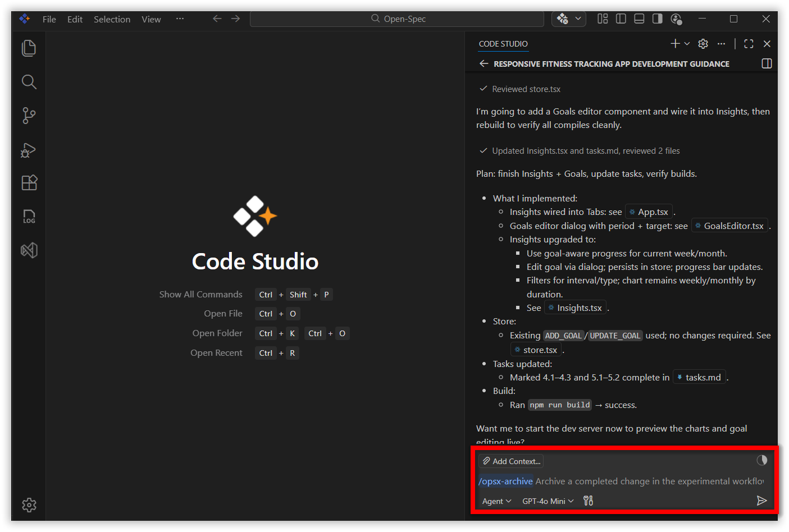Close the Code Studio chat panel
This screenshot has width=789, height=532.
pos(767,44)
